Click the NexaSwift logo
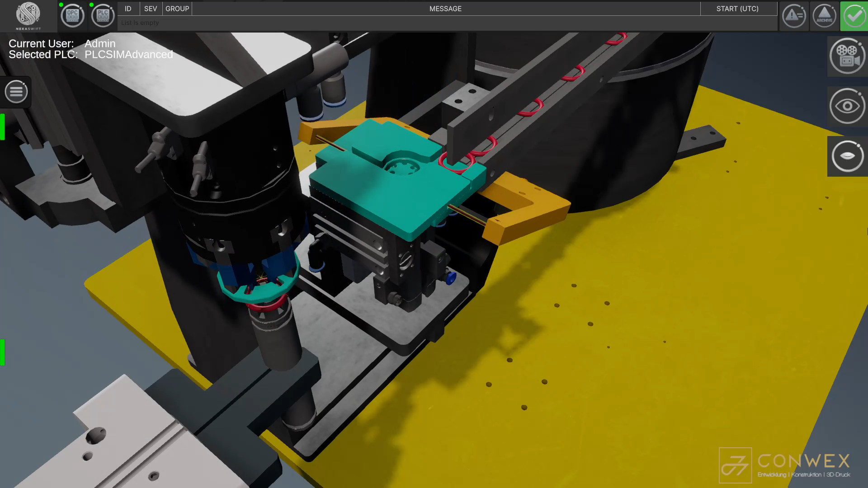 28,16
